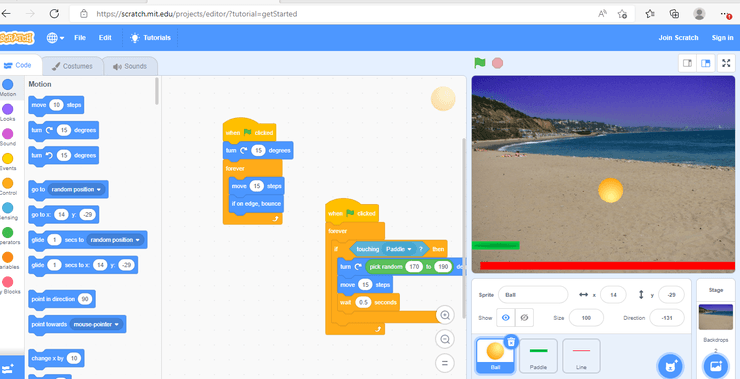Select the My Blocks category
The width and height of the screenshot is (740, 379).
tap(8, 285)
